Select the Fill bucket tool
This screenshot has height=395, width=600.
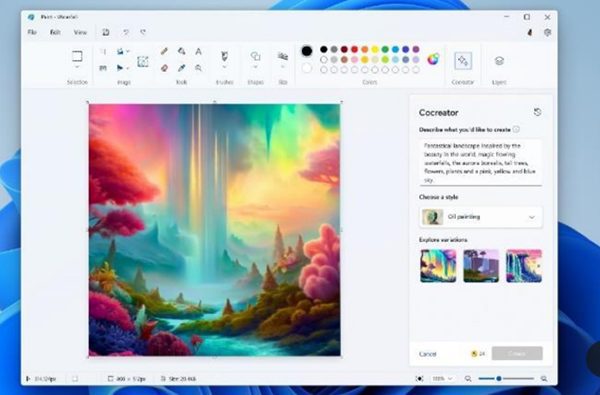(x=182, y=51)
